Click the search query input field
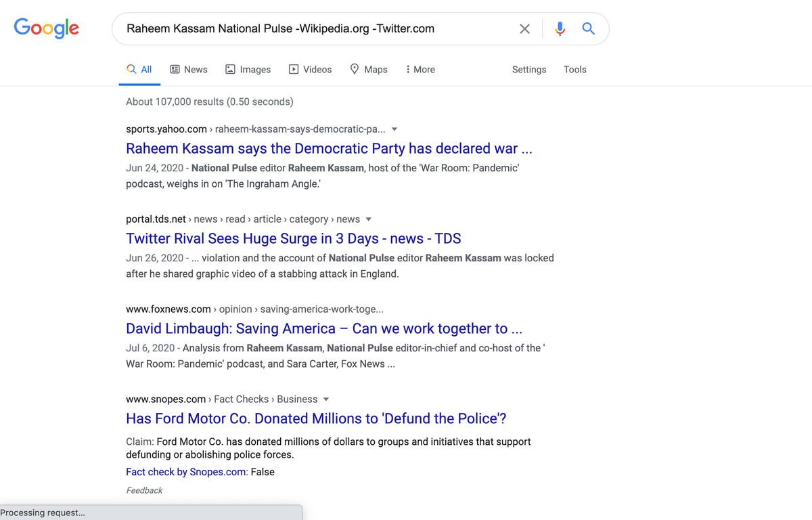The width and height of the screenshot is (812, 520). (317, 28)
